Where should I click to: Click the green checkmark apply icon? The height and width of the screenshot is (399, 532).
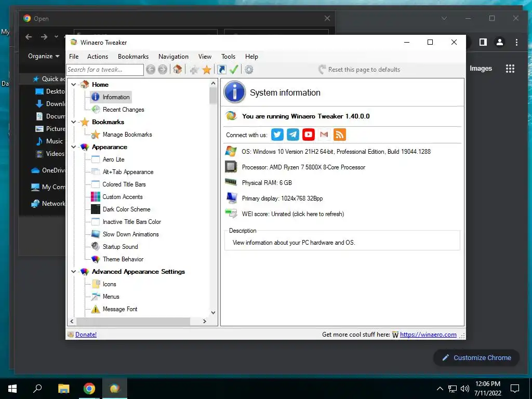(x=234, y=70)
